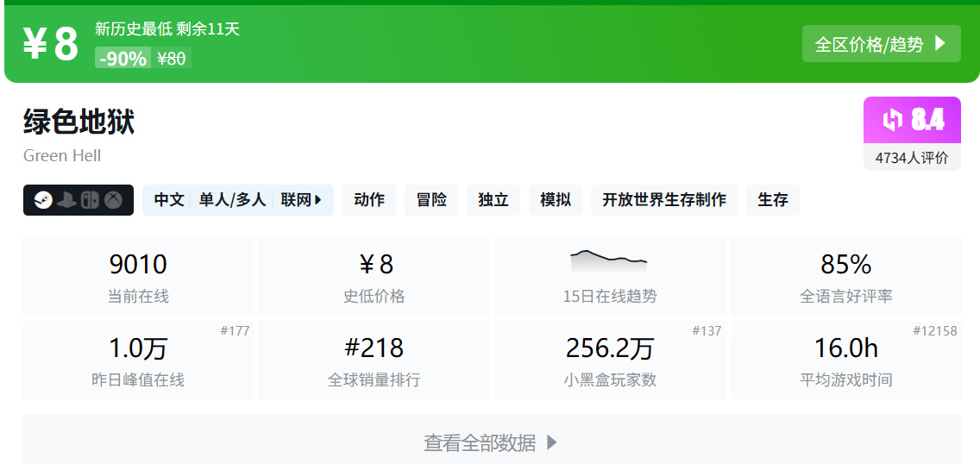980x464 pixels.
Task: Click the struck-through ¥80 original price
Action: coord(172,58)
